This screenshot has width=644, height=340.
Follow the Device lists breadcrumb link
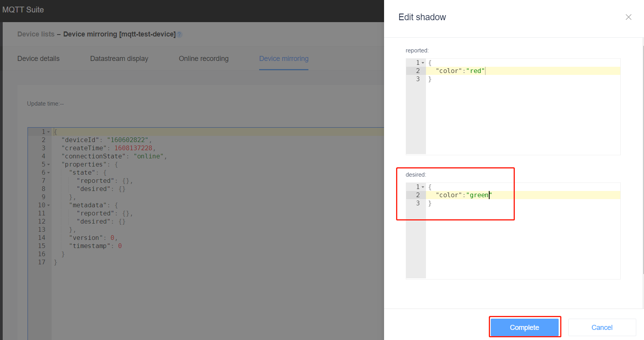(x=36, y=34)
